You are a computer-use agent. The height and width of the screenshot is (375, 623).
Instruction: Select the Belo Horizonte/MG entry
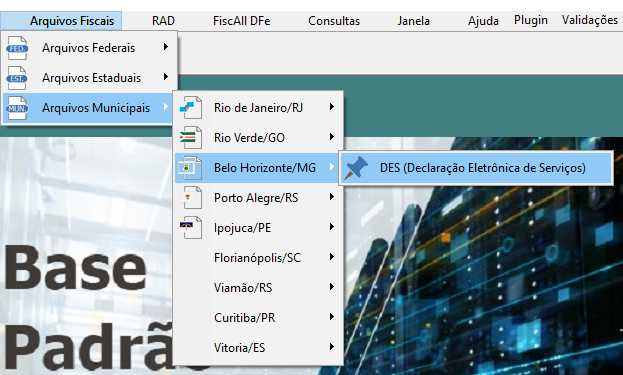click(x=258, y=168)
